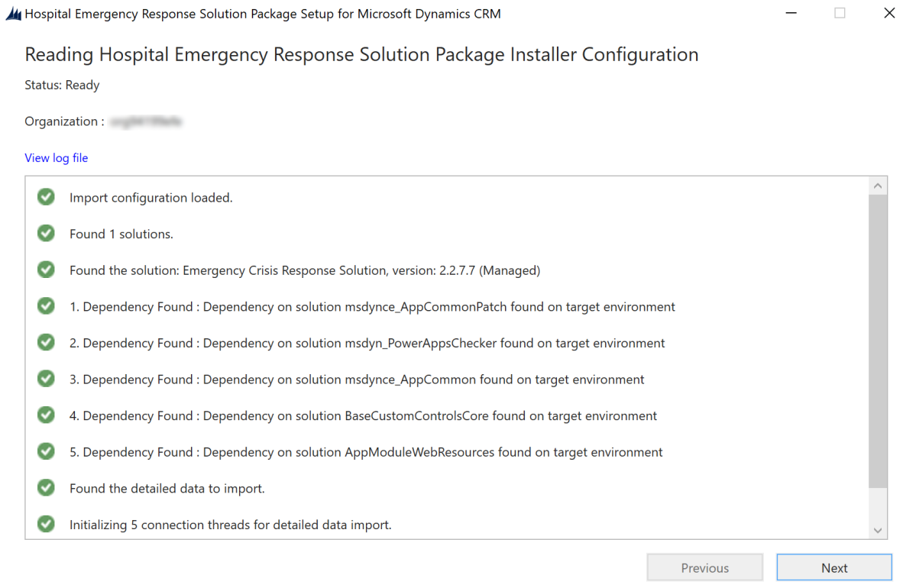Click the 'Status: Ready' text
The image size is (903, 588).
(62, 86)
